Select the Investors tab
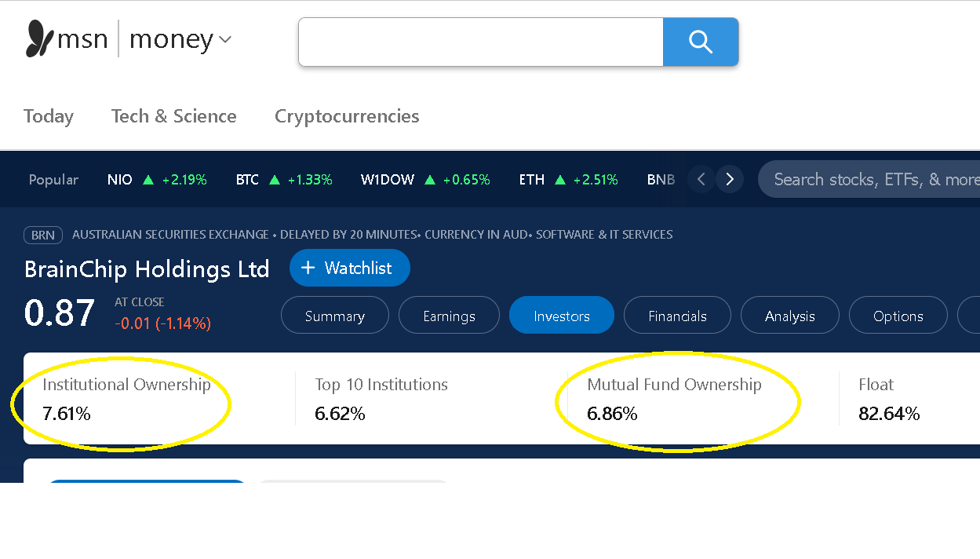This screenshot has height=559, width=980. [x=561, y=316]
